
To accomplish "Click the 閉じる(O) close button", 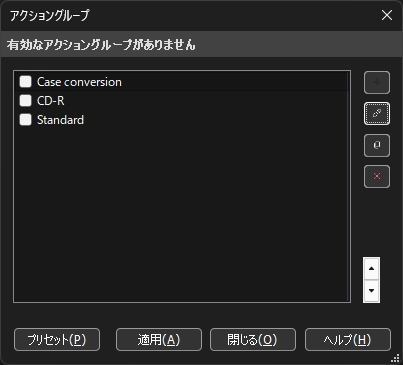I will click(x=253, y=340).
